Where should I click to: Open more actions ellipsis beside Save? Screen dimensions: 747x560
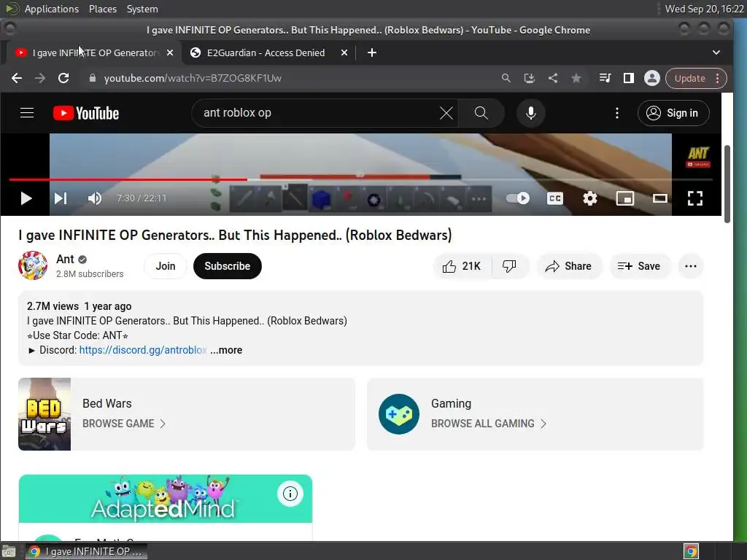pos(691,266)
